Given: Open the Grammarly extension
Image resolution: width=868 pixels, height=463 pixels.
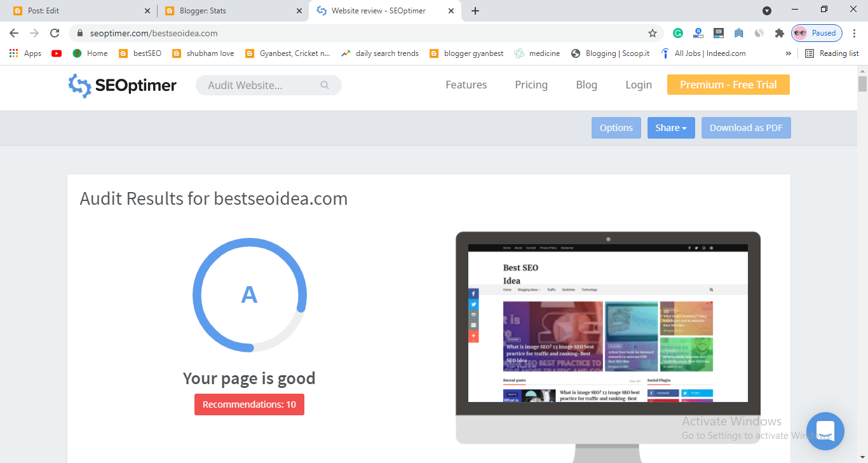Looking at the screenshot, I should tap(678, 33).
